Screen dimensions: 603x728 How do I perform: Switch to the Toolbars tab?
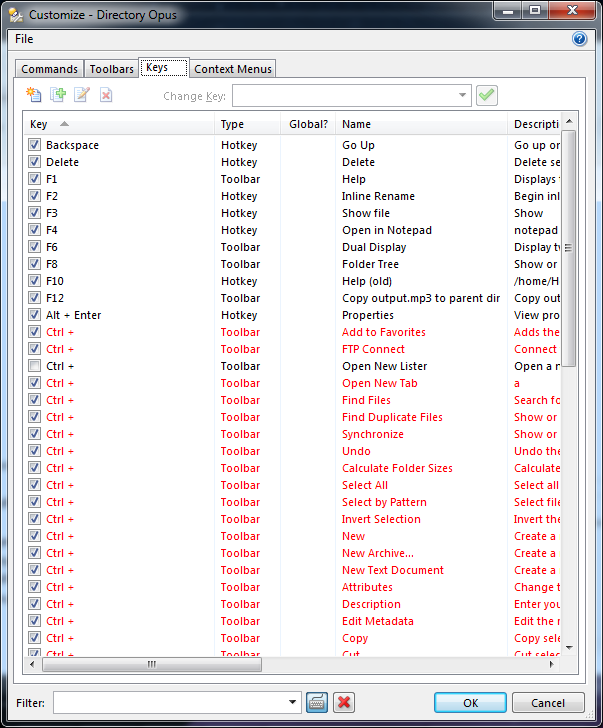coord(111,69)
